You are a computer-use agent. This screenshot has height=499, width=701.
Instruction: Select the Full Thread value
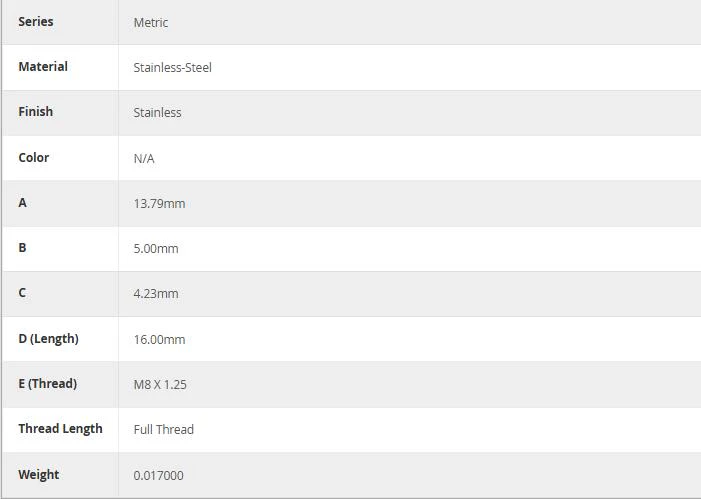pyautogui.click(x=164, y=429)
